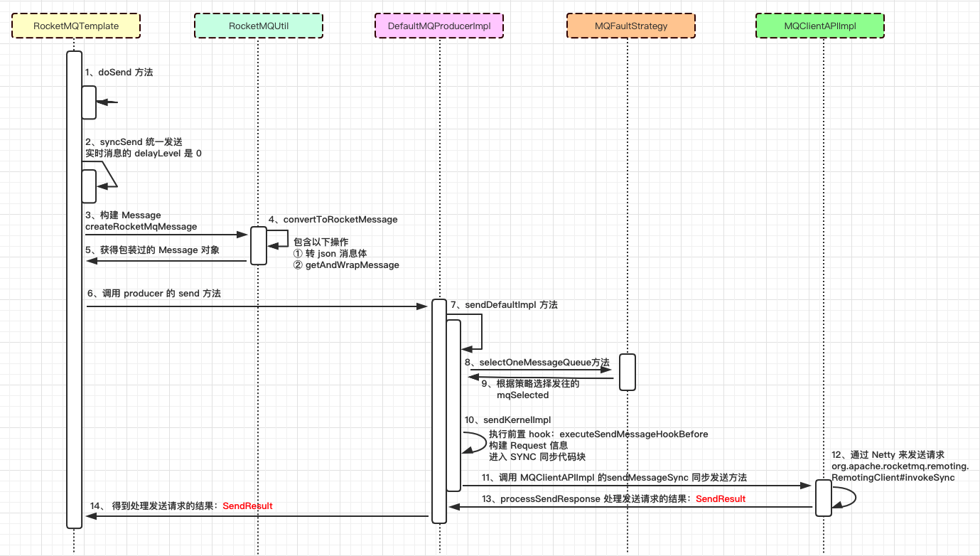Select the red SendResult text in step 14

click(x=248, y=506)
